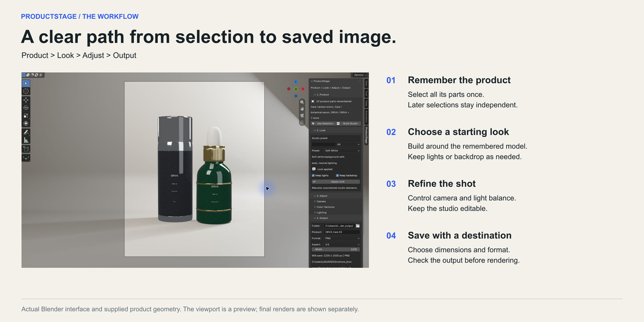Adjust the Width 1200 slider field
This screenshot has height=322, width=644.
click(336, 250)
